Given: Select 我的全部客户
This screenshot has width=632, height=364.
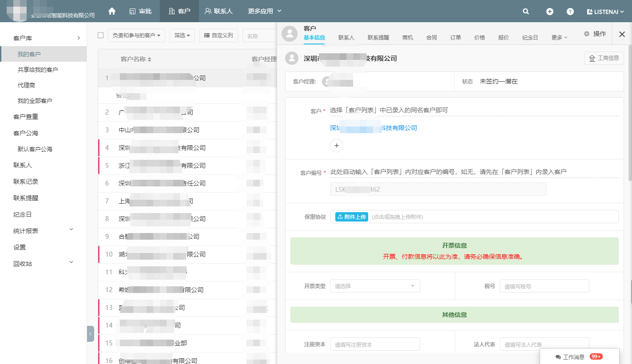Looking at the screenshot, I should (x=35, y=101).
